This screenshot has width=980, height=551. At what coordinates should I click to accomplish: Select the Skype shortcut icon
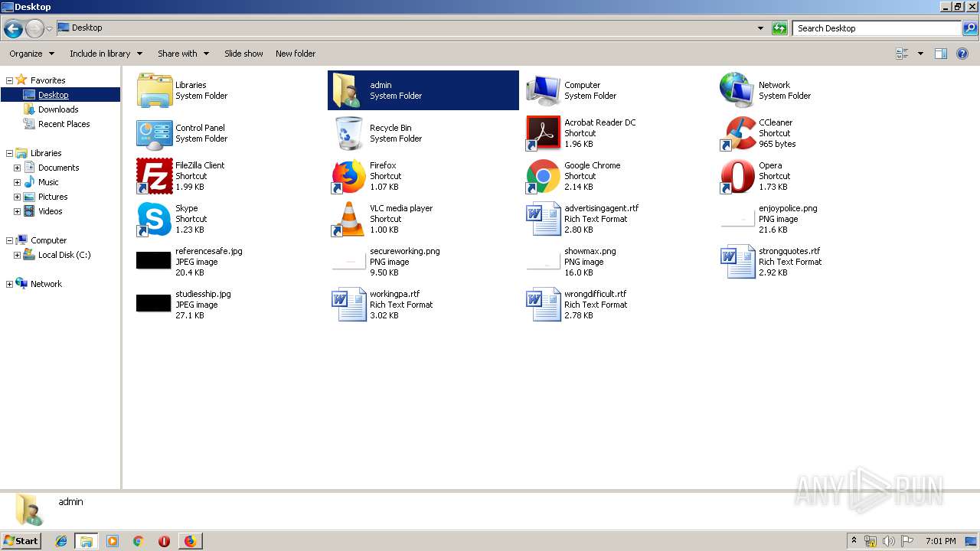pyautogui.click(x=155, y=219)
